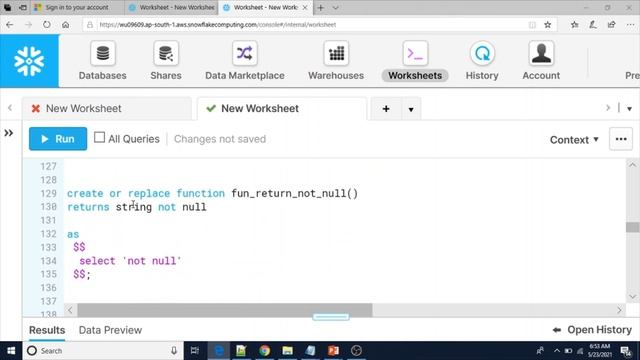Click editor scroll down arrow
Screen dimensions: 640x360
[x=632, y=297]
